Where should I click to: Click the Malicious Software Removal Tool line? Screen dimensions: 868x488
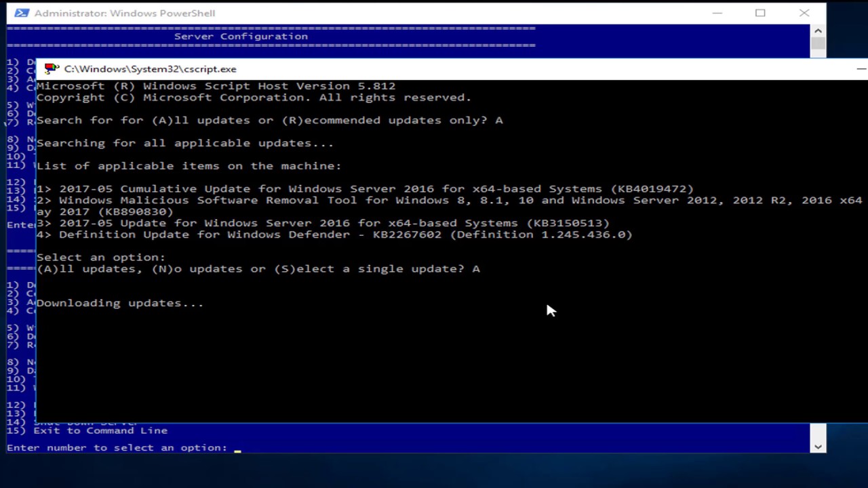click(x=449, y=201)
